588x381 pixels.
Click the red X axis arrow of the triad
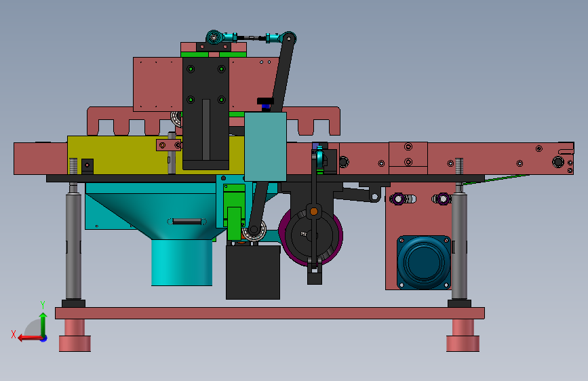[29, 338]
